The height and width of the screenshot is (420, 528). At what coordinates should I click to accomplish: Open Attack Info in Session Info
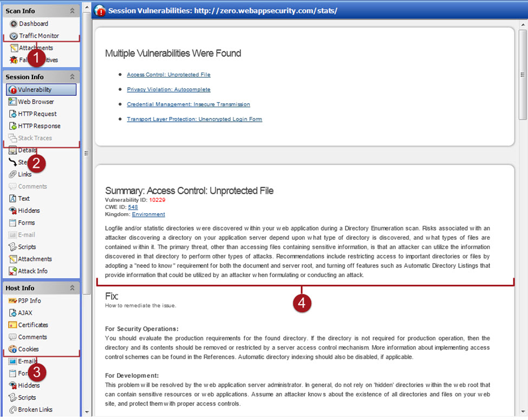[32, 271]
